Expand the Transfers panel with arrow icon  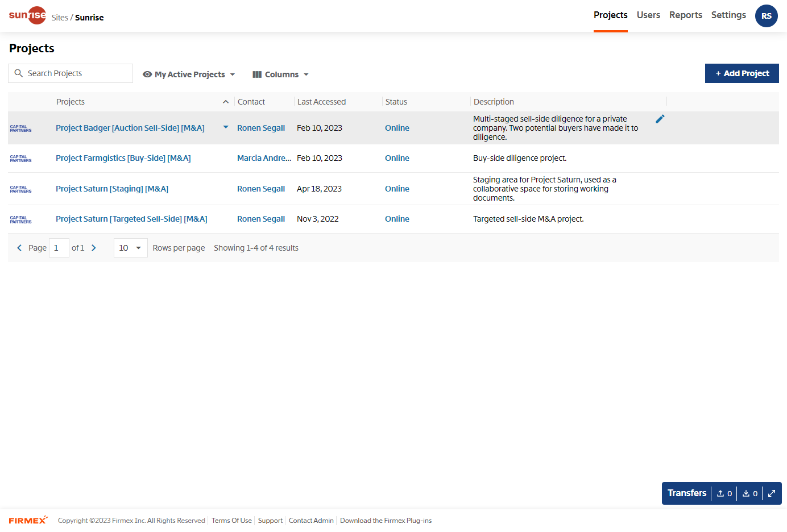coord(772,493)
